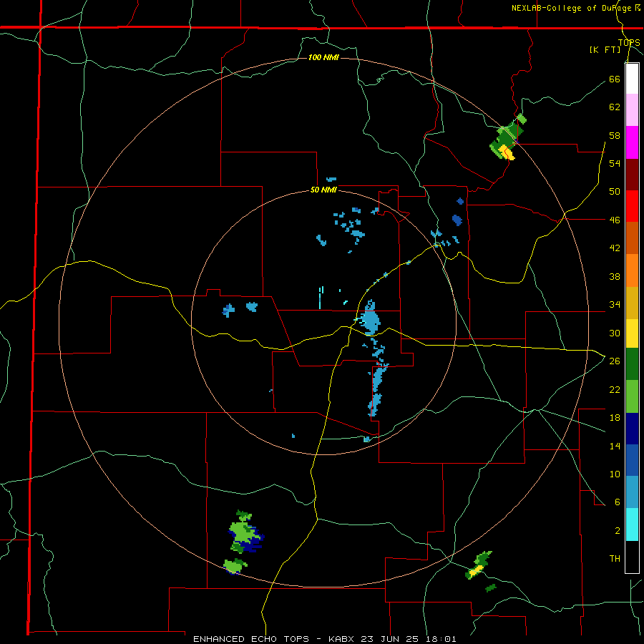Click the orange 42 kft swatch
This screenshot has width=644, height=644.
tap(632, 270)
